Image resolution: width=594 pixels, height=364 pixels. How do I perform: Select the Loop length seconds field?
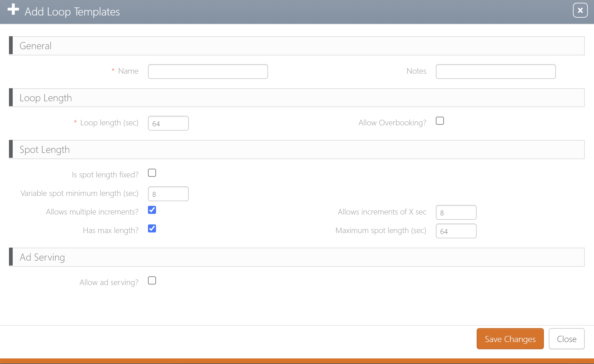tap(168, 123)
